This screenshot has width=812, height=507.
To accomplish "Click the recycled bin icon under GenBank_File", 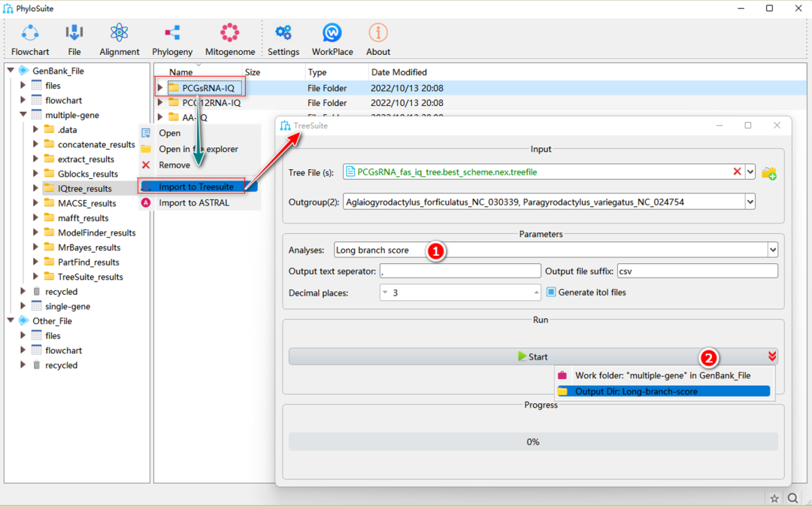I will pos(36,292).
